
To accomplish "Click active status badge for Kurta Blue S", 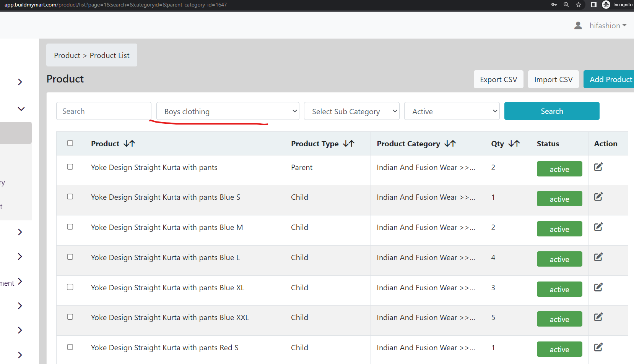I will click(x=559, y=199).
